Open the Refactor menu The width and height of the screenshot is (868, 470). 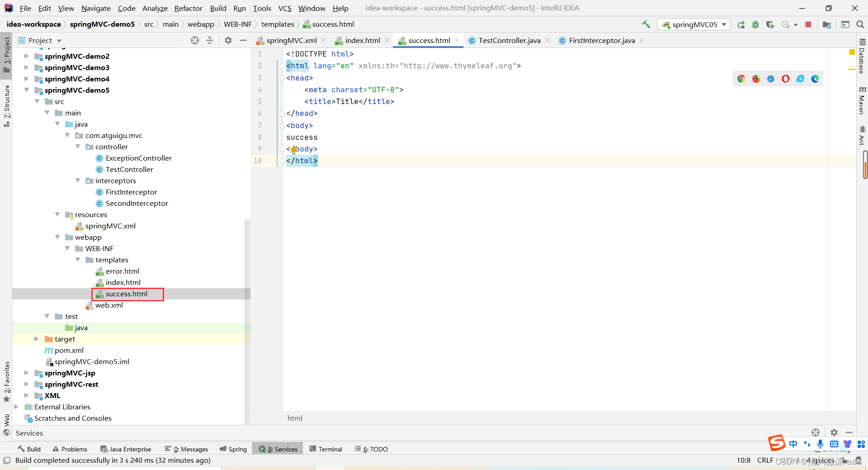pyautogui.click(x=188, y=8)
